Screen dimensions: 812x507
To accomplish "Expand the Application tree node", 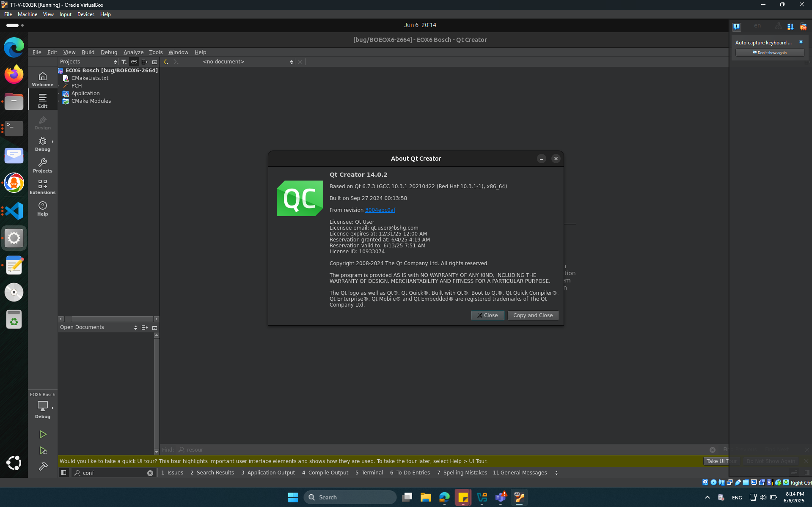I will point(59,93).
